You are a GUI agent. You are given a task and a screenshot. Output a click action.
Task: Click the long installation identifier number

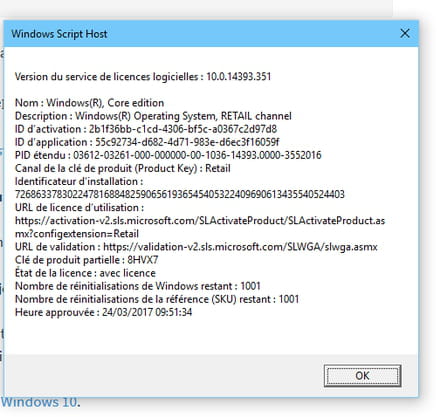[x=180, y=194]
